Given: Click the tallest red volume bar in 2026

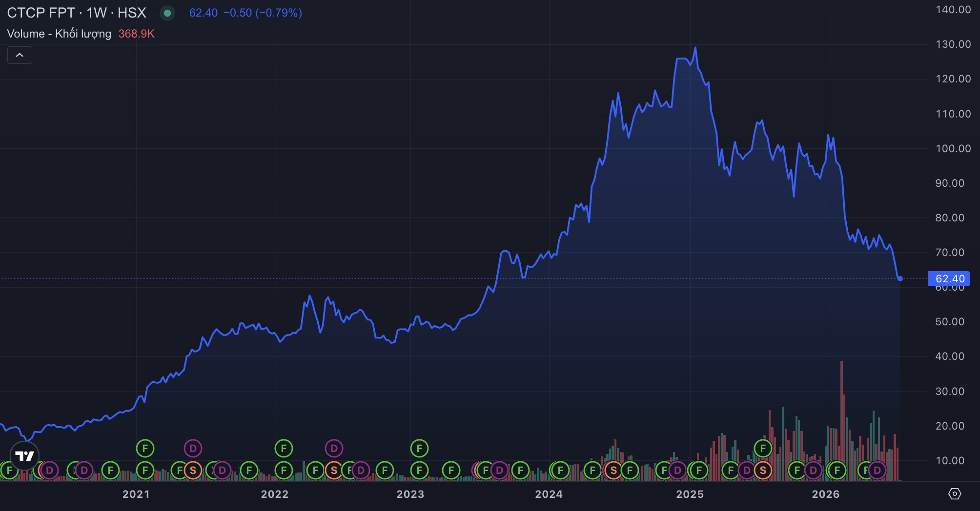Looking at the screenshot, I should coord(841,420).
